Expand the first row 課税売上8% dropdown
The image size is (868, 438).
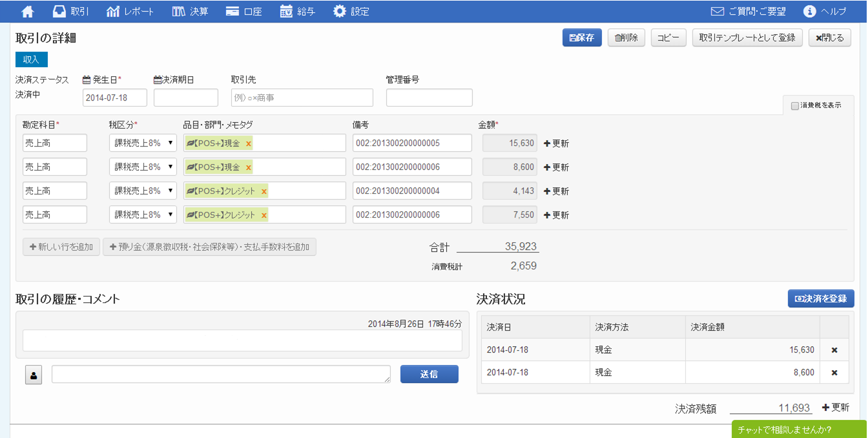143,143
